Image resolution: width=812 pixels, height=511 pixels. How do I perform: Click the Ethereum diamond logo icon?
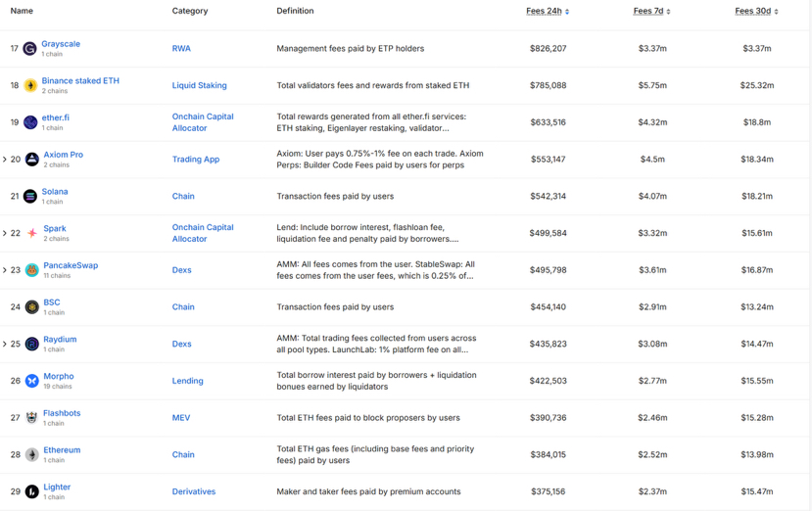(32, 455)
